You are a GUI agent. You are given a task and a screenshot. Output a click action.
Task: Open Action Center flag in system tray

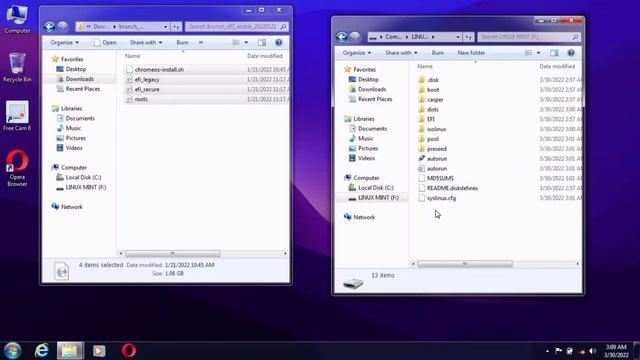pyautogui.click(x=558, y=351)
